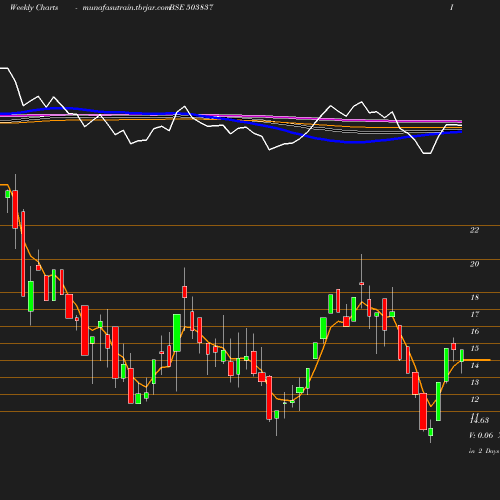Click the price axis label 15
The height and width of the screenshot is (500, 500).
(x=475, y=348)
